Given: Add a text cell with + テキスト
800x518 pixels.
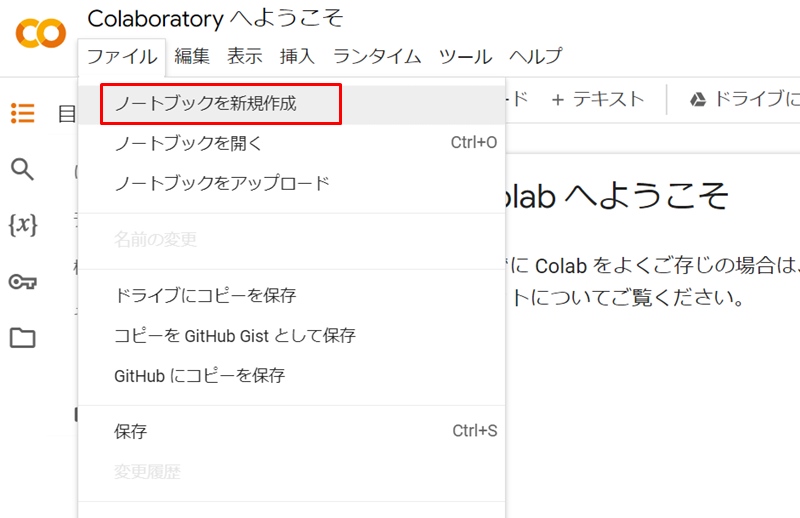Looking at the screenshot, I should coord(598,99).
